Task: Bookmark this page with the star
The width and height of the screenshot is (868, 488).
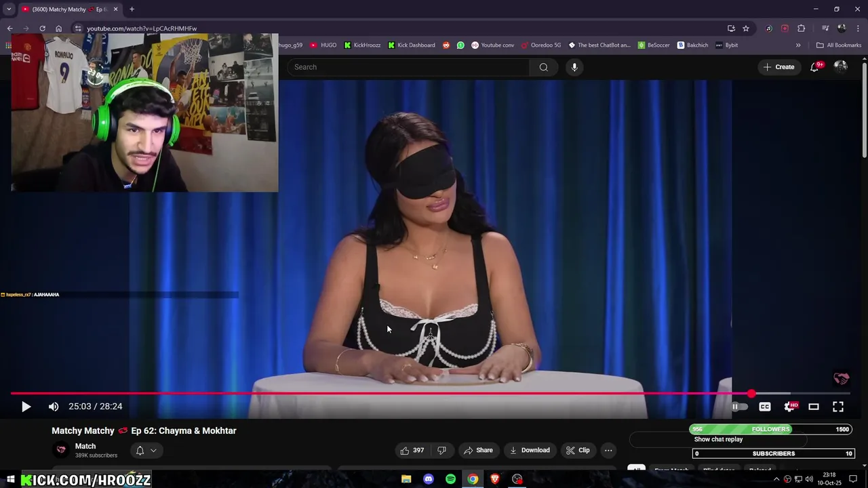Action: pos(746,28)
